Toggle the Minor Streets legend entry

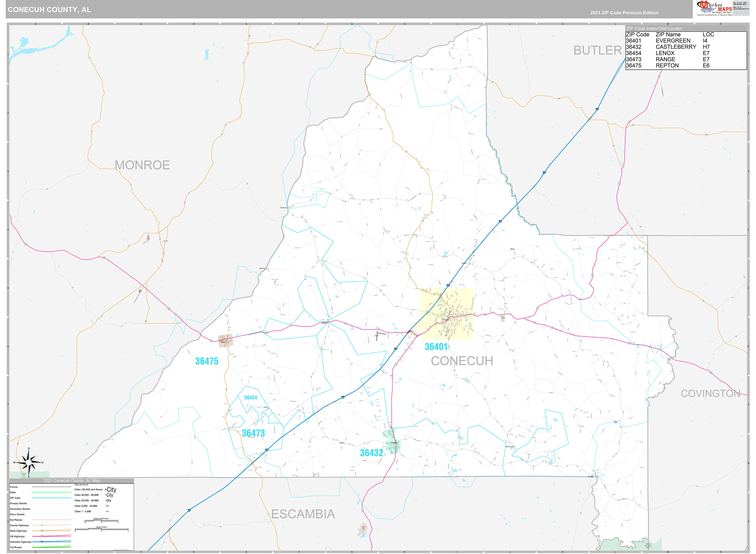click(17, 515)
